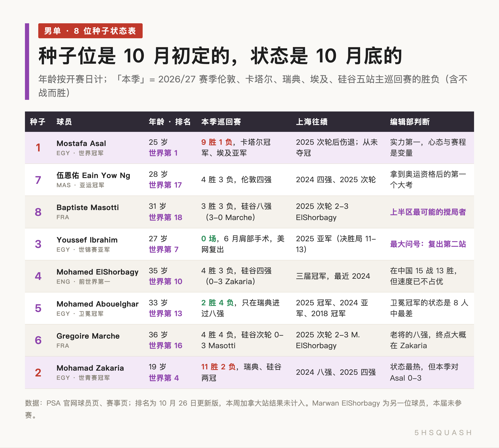The width and height of the screenshot is (499, 448).
Task: Click the red tag 男单 · 8 位种子状态表
Action: (90, 31)
